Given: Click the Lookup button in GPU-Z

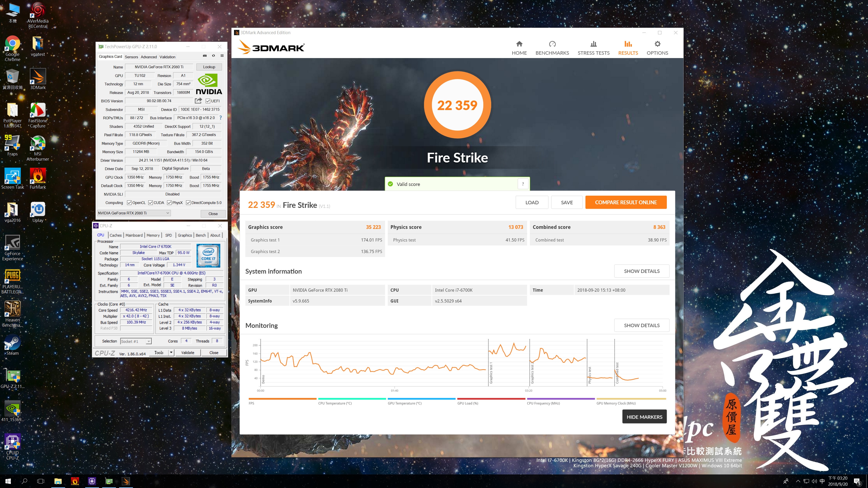Looking at the screenshot, I should pos(209,67).
